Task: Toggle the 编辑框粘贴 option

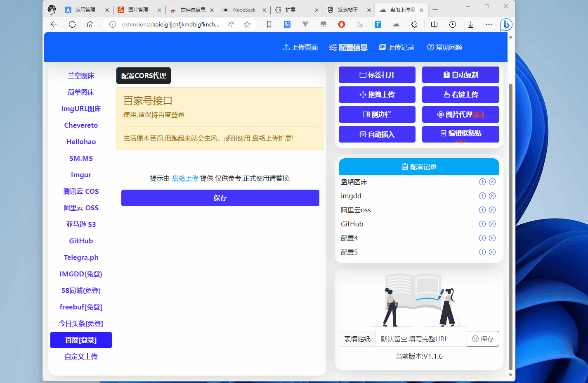Action: pyautogui.click(x=460, y=134)
